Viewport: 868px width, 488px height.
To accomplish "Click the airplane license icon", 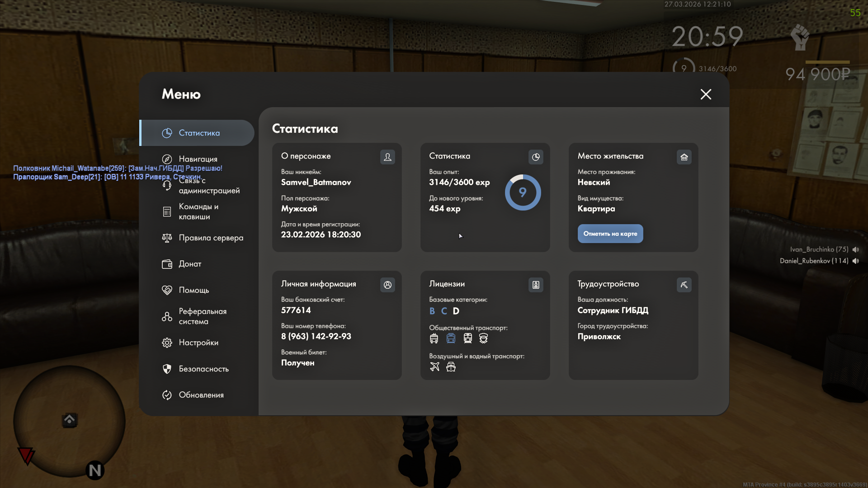I will pos(434,367).
